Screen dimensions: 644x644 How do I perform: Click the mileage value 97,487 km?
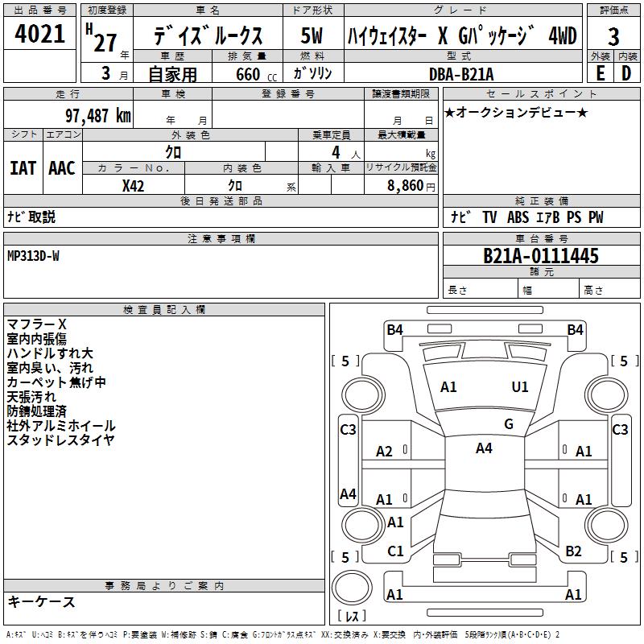click(x=97, y=116)
